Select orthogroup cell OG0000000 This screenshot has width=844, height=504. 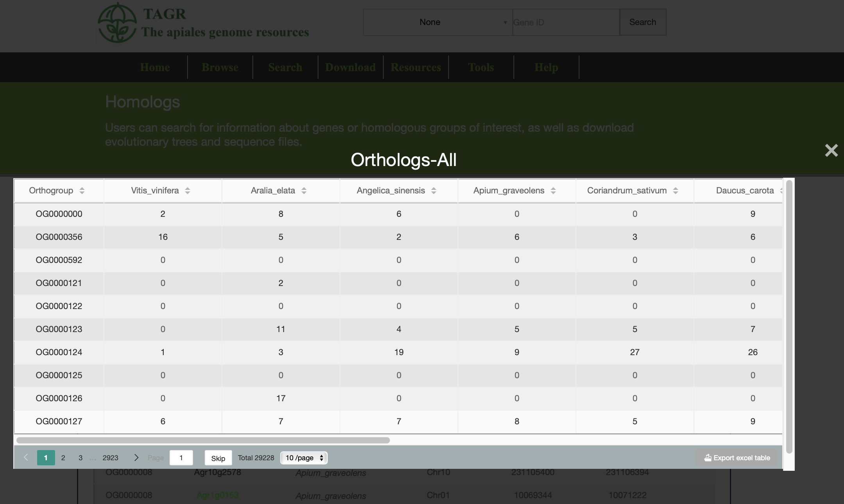pyautogui.click(x=59, y=214)
